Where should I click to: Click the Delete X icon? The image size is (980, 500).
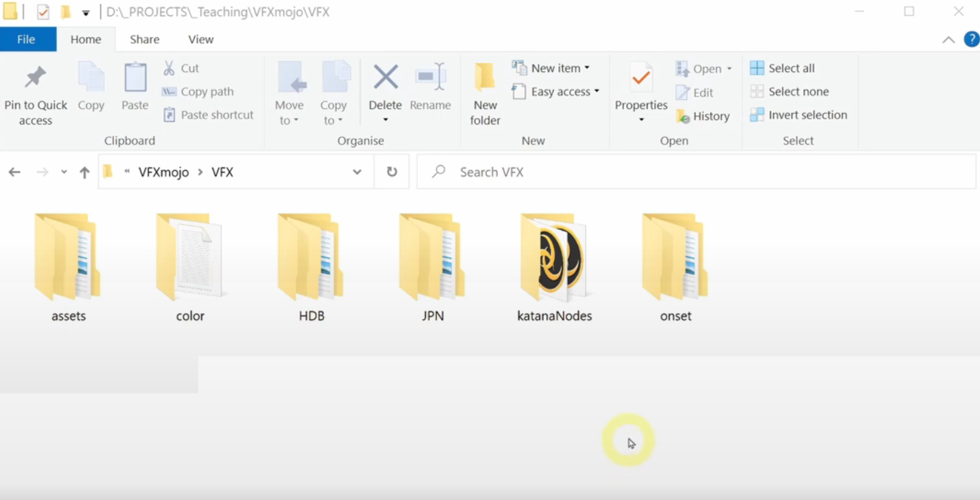(385, 77)
